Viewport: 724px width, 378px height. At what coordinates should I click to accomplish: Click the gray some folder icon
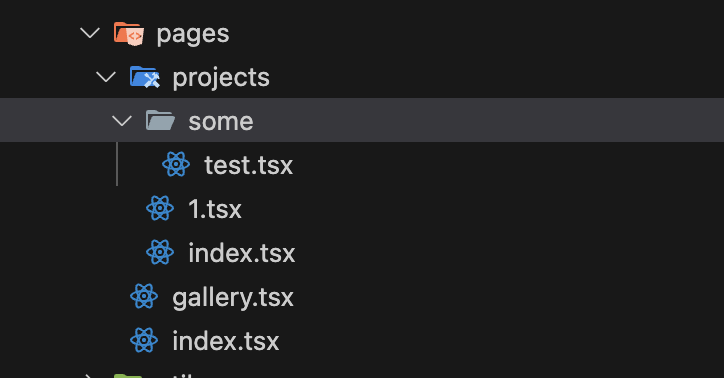coord(160,120)
